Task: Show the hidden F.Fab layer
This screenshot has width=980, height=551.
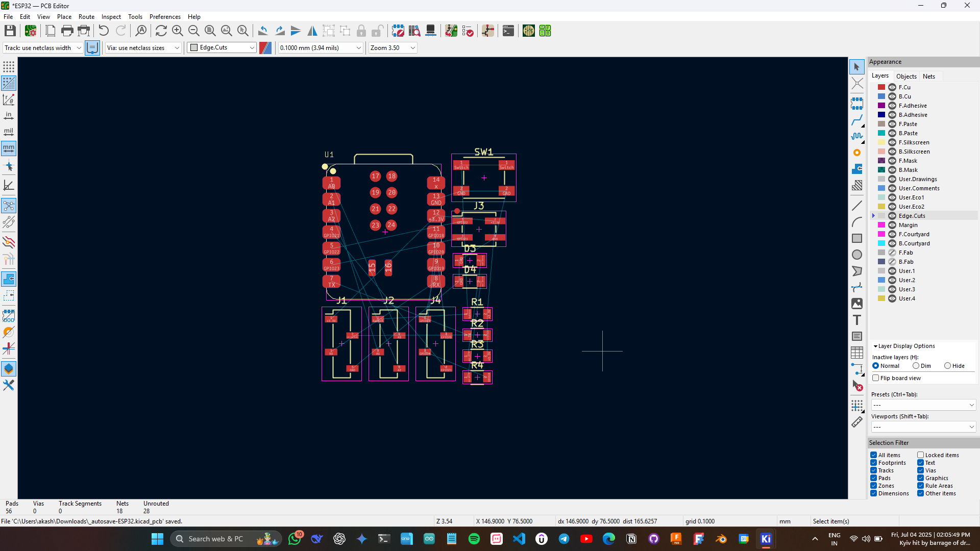Action: tap(892, 253)
